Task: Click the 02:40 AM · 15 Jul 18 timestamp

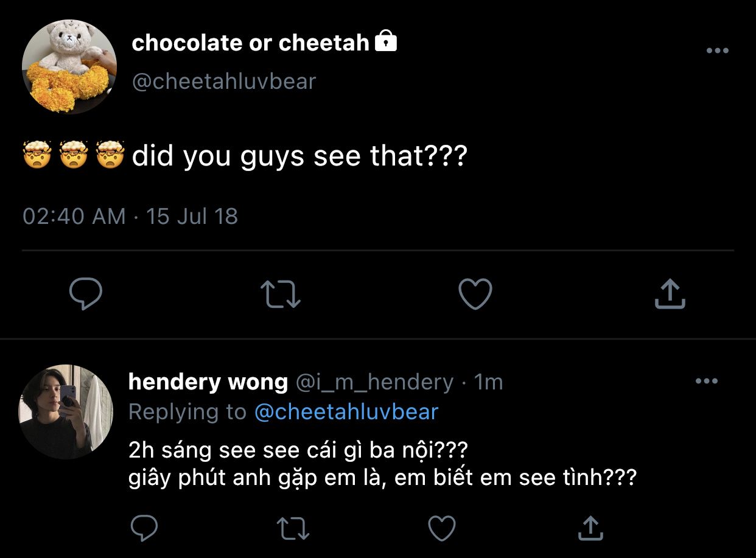Action: coord(130,216)
